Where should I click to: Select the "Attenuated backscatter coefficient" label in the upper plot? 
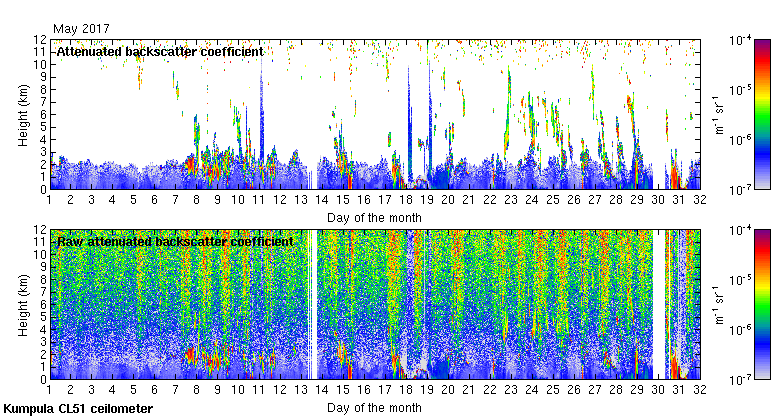click(x=160, y=52)
